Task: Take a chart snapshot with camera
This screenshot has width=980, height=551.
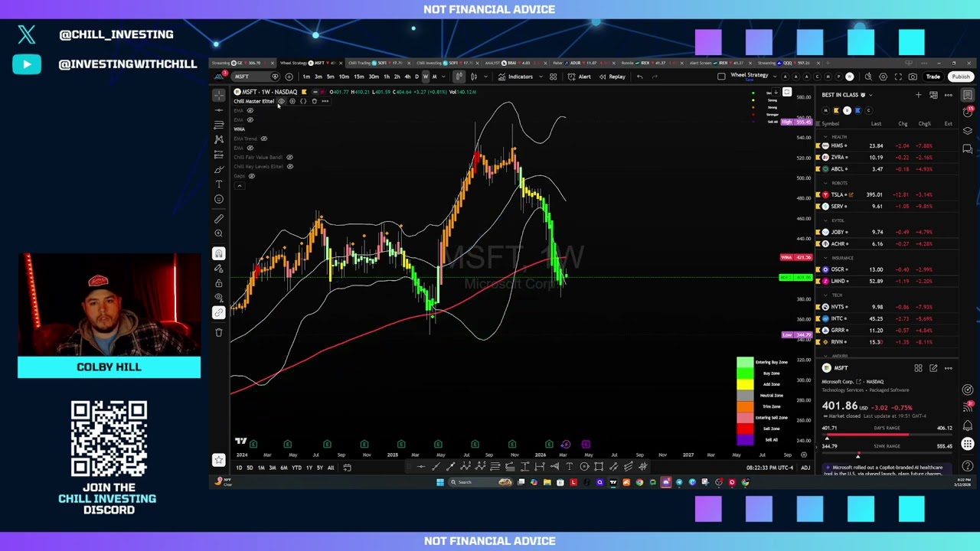Action: 913,77
